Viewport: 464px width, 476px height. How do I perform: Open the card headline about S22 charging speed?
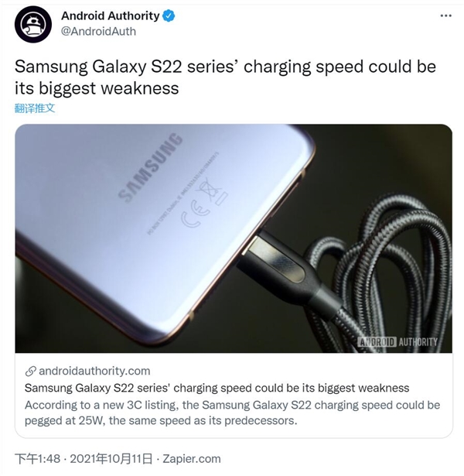(217, 388)
